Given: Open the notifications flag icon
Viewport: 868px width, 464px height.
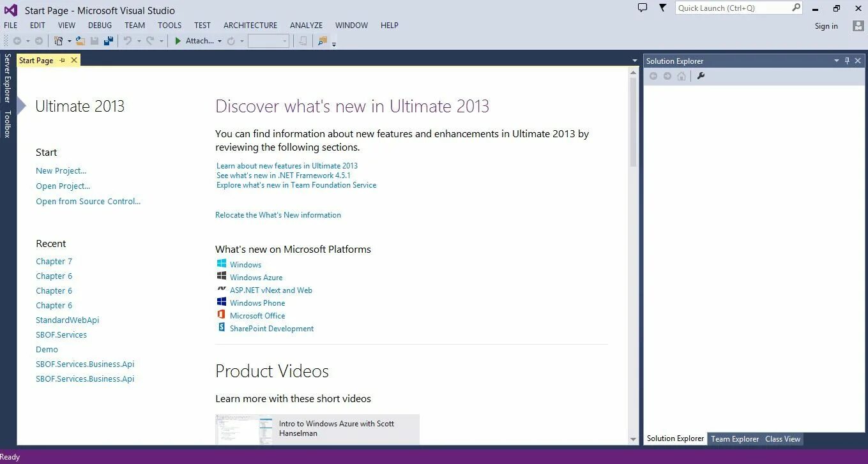Looking at the screenshot, I should (662, 8).
